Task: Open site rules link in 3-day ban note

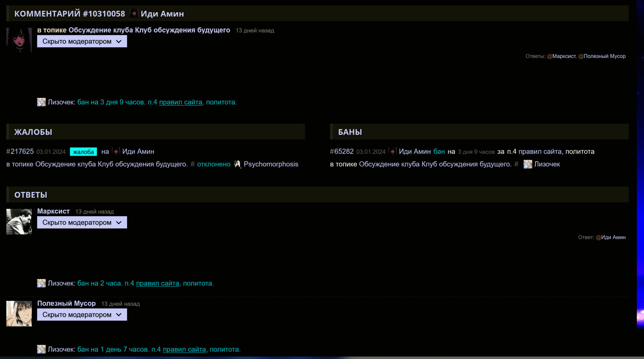Action: coord(180,102)
